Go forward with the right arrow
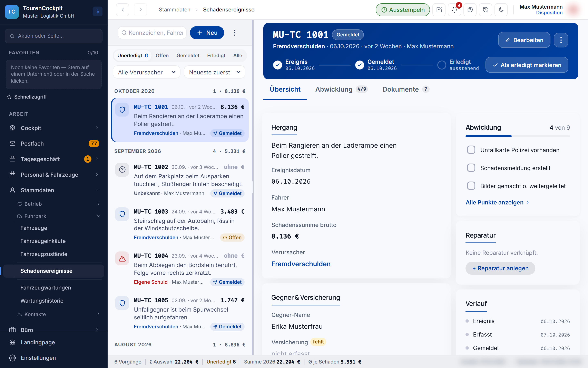588x368 pixels. tap(140, 10)
